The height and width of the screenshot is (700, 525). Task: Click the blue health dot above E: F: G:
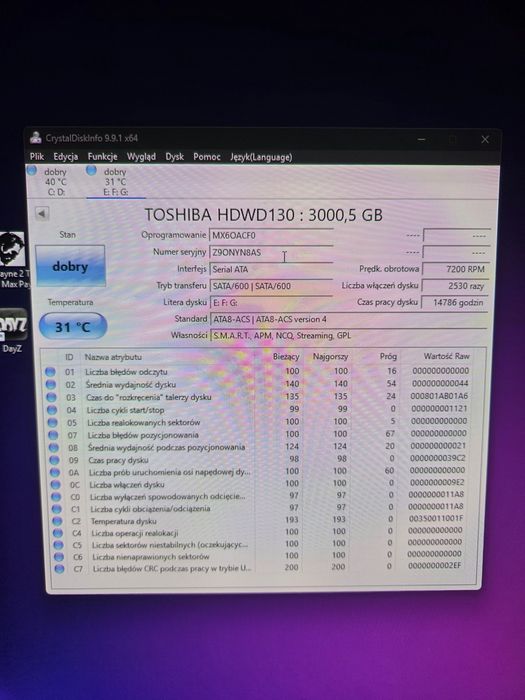pyautogui.click(x=92, y=170)
